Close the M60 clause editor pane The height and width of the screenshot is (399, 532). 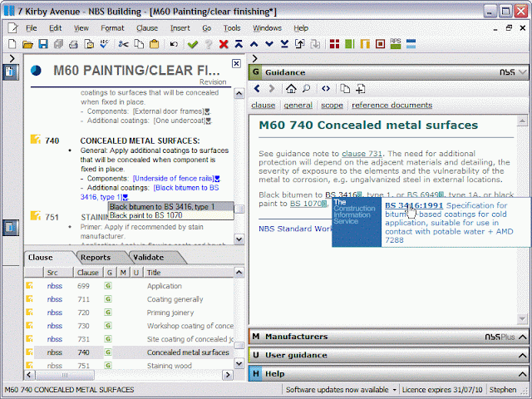click(236, 63)
